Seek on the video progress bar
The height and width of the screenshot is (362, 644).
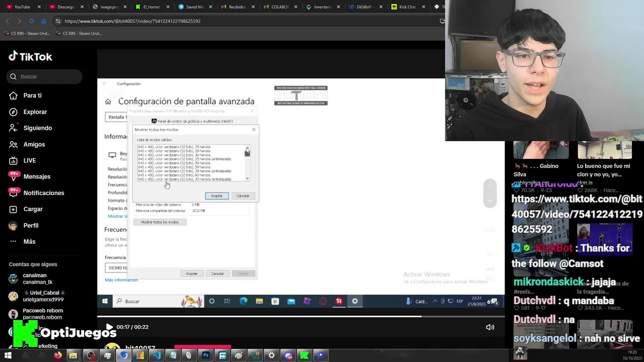(x=301, y=316)
